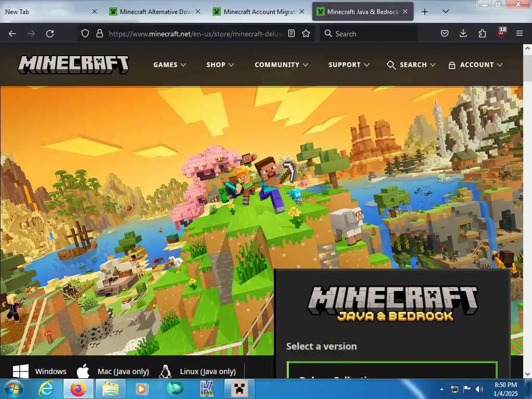Open the extension icon with 18 badge
This screenshot has height=399, width=532.
501,33
